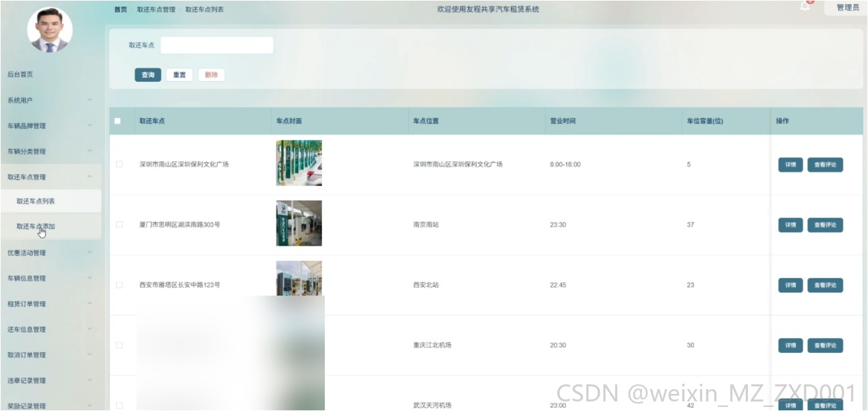Click the 删除 delete button
Screen dimensions: 868x411
pyautogui.click(x=212, y=75)
